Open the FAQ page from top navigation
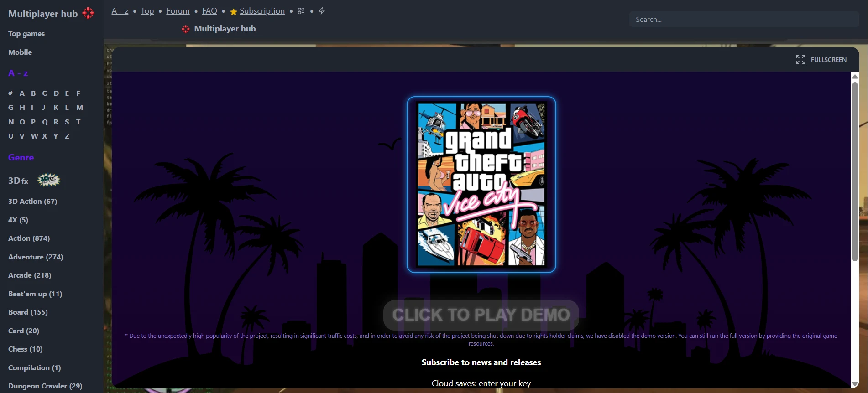Viewport: 868px width, 393px height. pos(209,11)
